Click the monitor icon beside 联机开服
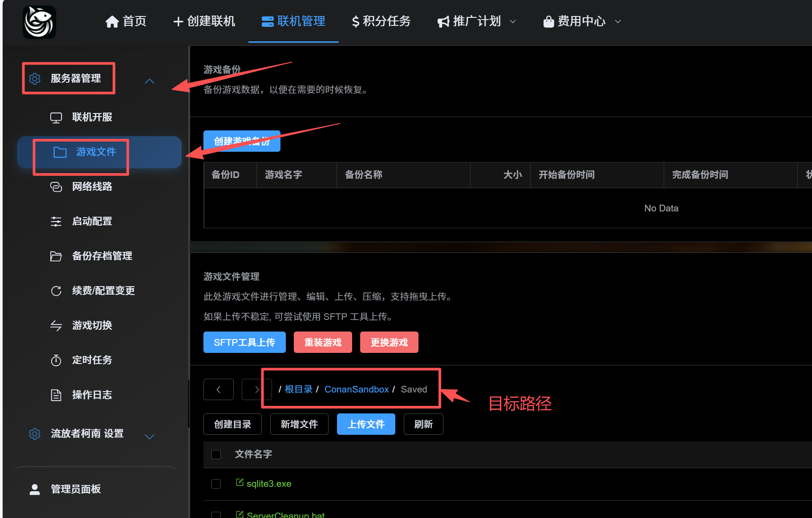Viewport: 812px width, 518px height. tap(56, 117)
